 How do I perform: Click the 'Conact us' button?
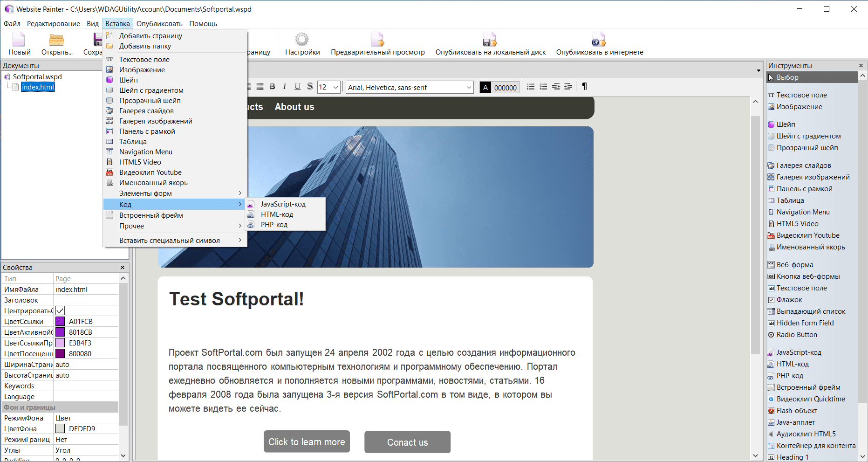coord(407,442)
